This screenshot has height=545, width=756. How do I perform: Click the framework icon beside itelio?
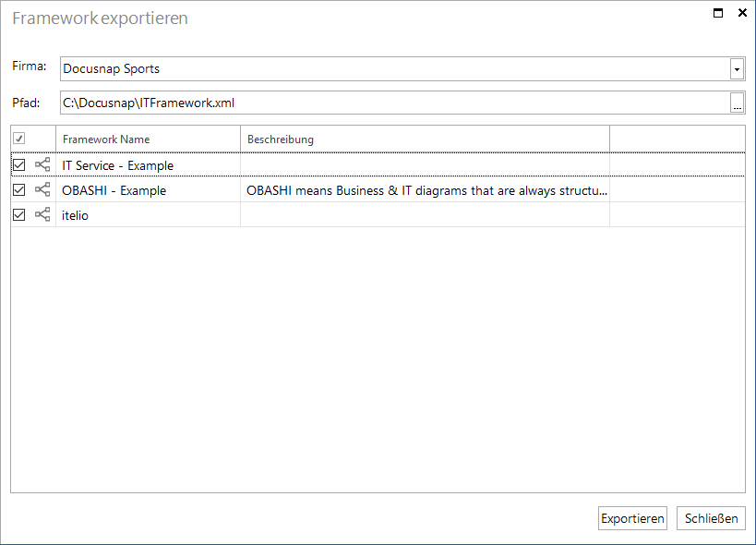pos(42,214)
